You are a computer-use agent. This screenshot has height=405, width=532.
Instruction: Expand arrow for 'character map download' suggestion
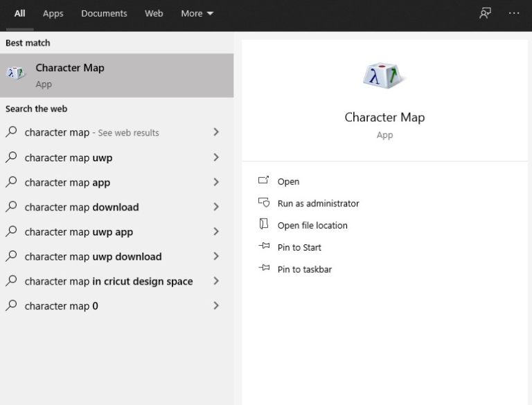tap(216, 206)
